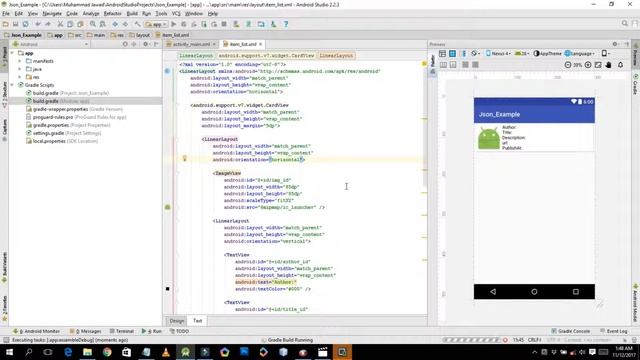Click the Gradle build progress bar

click(471, 340)
